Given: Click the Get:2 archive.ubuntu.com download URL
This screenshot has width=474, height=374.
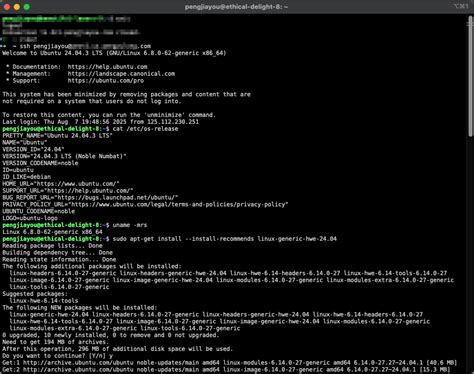Looking at the screenshot, I should pos(78,370).
